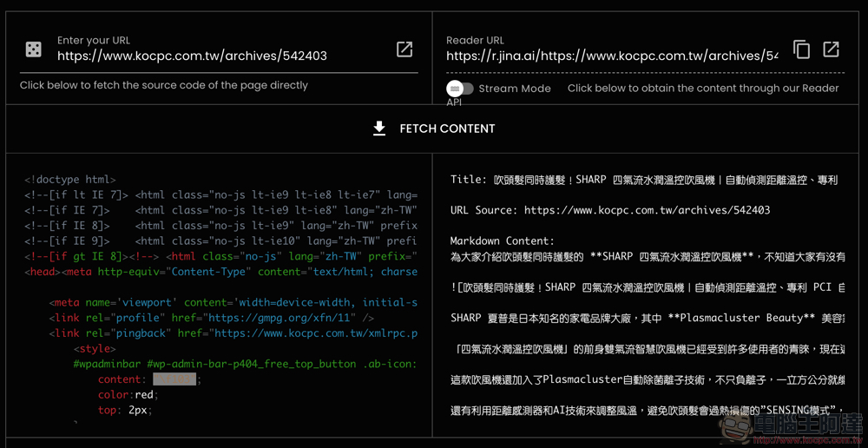
Task: Click 'Markdown Content:' label in output
Action: click(502, 240)
